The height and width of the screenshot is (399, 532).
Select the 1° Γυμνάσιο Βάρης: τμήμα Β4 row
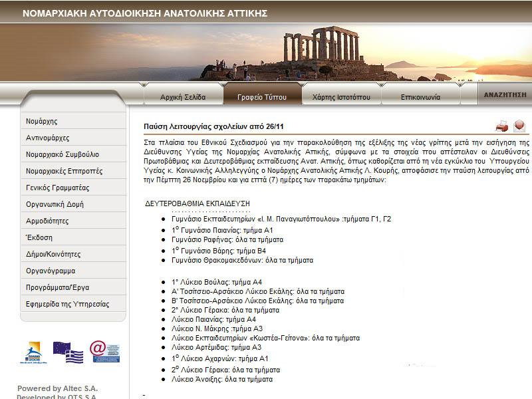pos(219,251)
